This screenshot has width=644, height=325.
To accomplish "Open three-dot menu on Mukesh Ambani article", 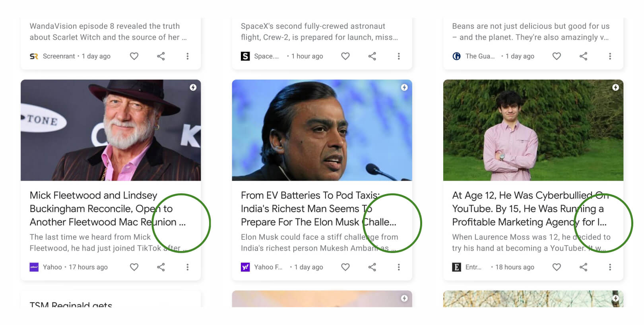I will coord(399,267).
